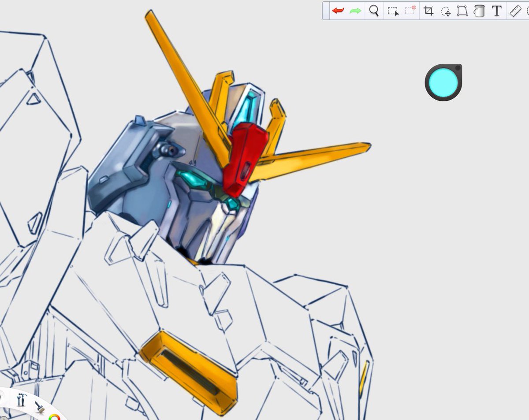Choose the Flood Fill paint bucket
This screenshot has height=420, width=529.
[x=479, y=11]
